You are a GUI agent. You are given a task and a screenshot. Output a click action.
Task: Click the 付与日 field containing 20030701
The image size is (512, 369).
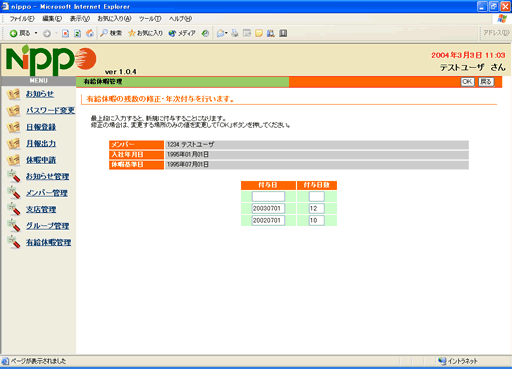coord(268,209)
